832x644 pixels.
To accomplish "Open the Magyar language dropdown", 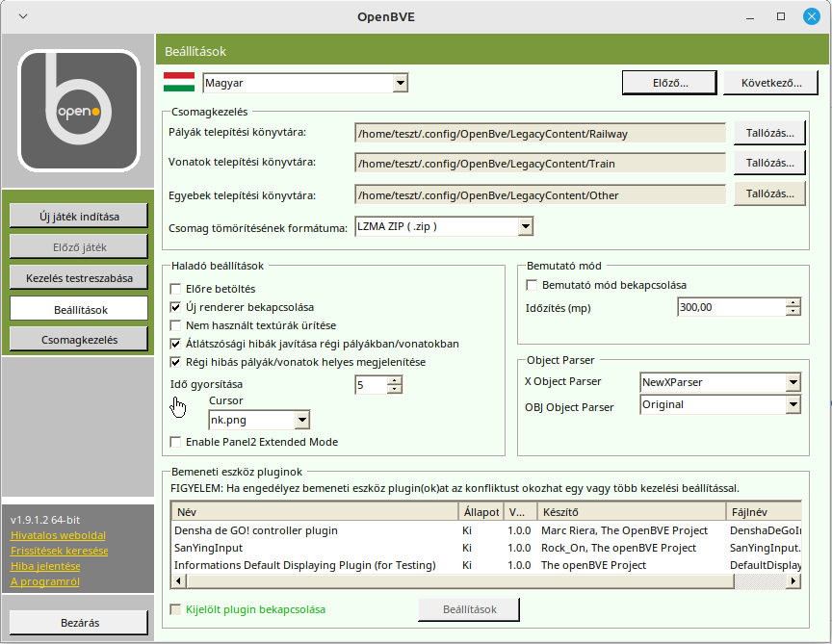I will [x=401, y=84].
